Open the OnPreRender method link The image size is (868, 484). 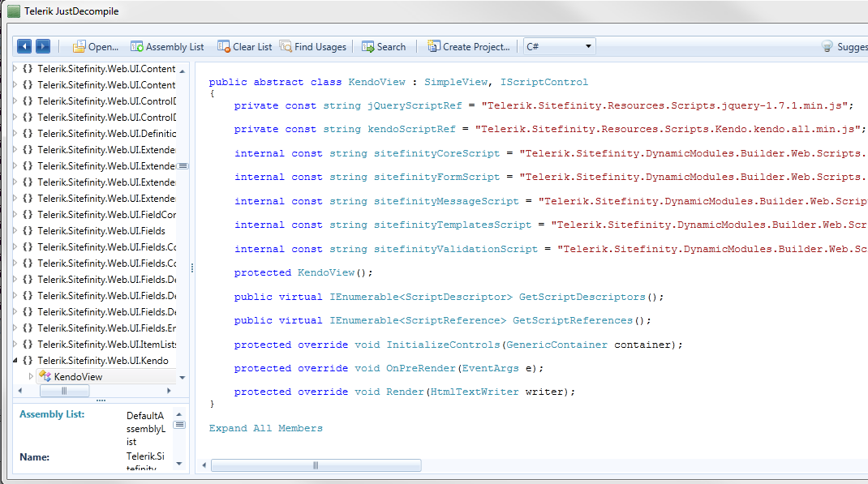421,368
